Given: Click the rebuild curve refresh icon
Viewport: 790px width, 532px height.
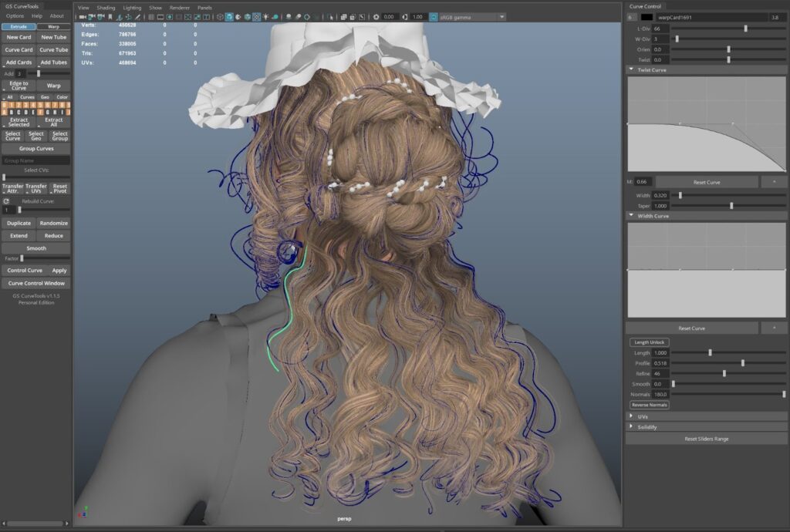Looking at the screenshot, I should point(6,201).
